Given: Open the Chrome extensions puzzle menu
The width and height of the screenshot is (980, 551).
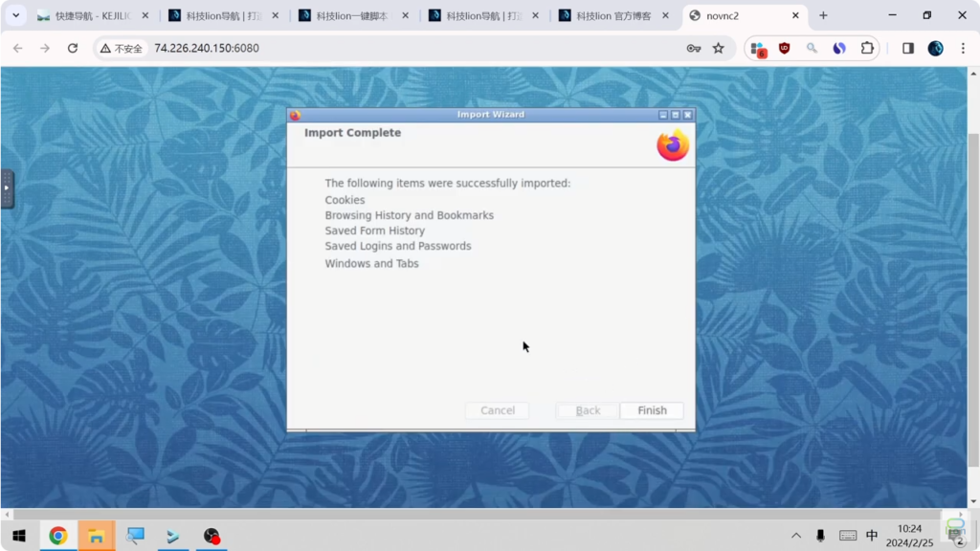Looking at the screenshot, I should click(x=867, y=48).
